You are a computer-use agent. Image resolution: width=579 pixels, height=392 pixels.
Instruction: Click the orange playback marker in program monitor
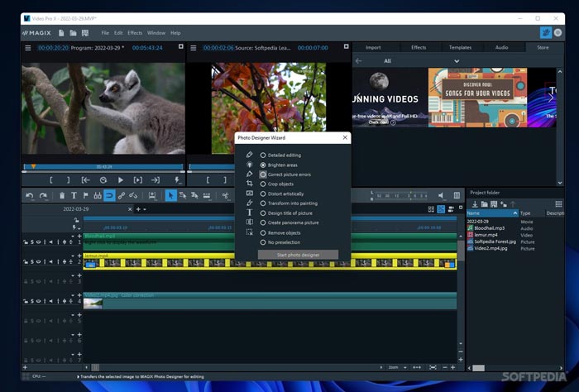(34, 167)
